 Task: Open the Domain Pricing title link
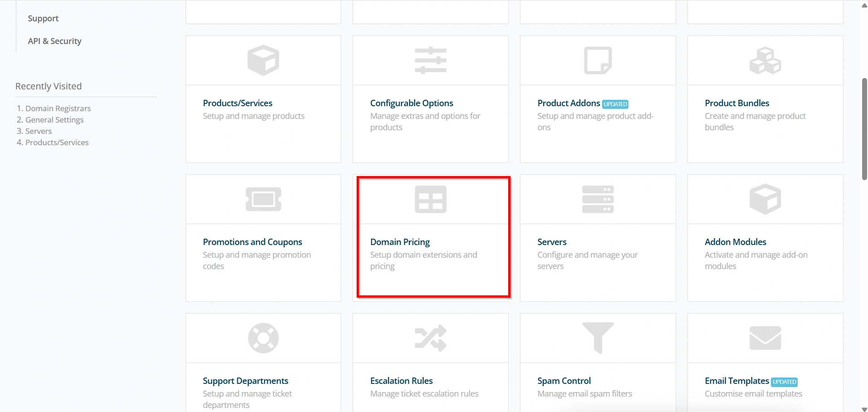(400, 242)
